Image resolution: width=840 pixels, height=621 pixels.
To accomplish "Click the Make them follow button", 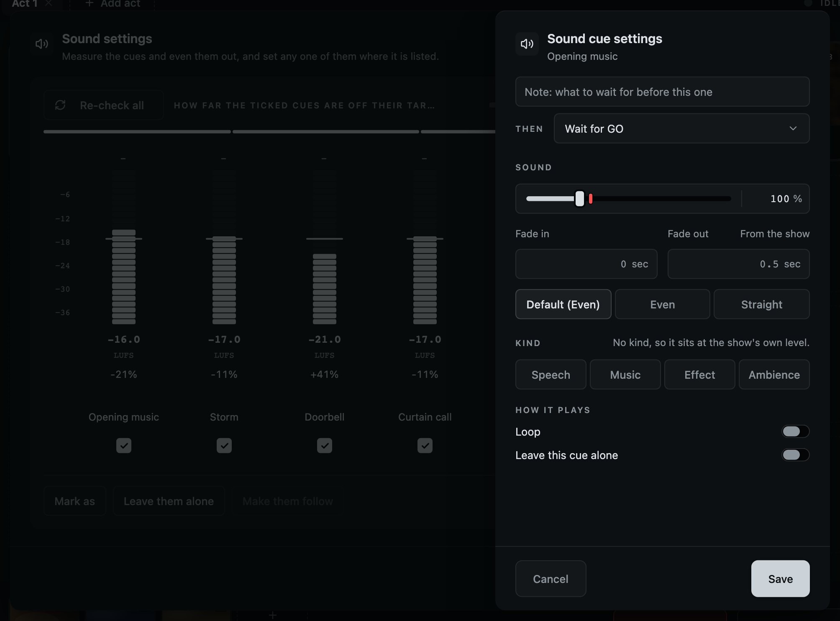I will coord(288,501).
